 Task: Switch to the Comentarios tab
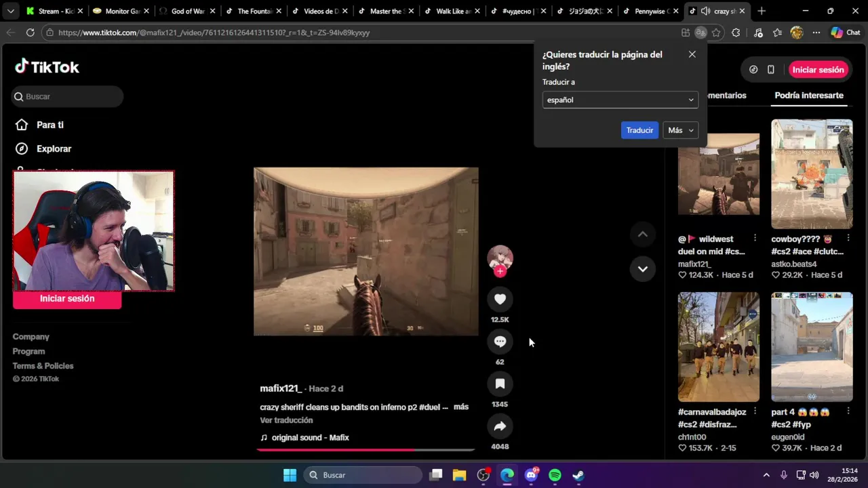click(726, 96)
